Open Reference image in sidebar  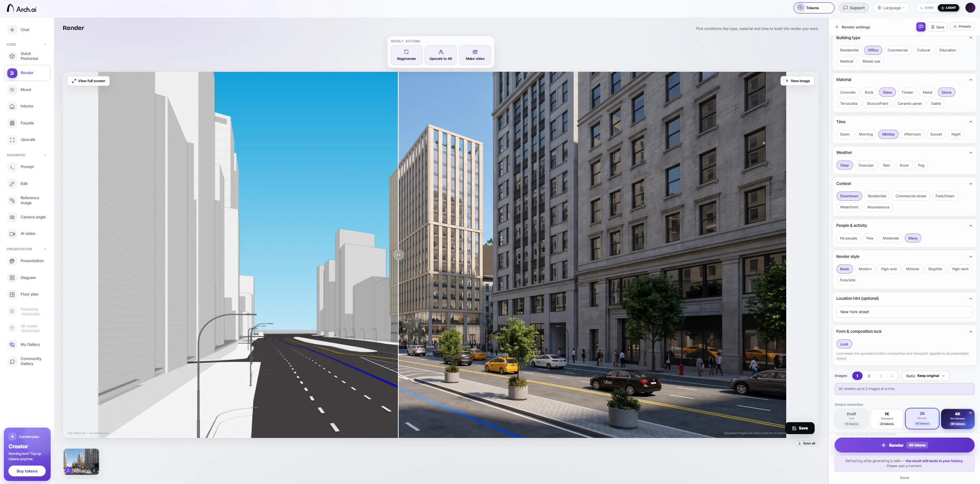click(27, 200)
